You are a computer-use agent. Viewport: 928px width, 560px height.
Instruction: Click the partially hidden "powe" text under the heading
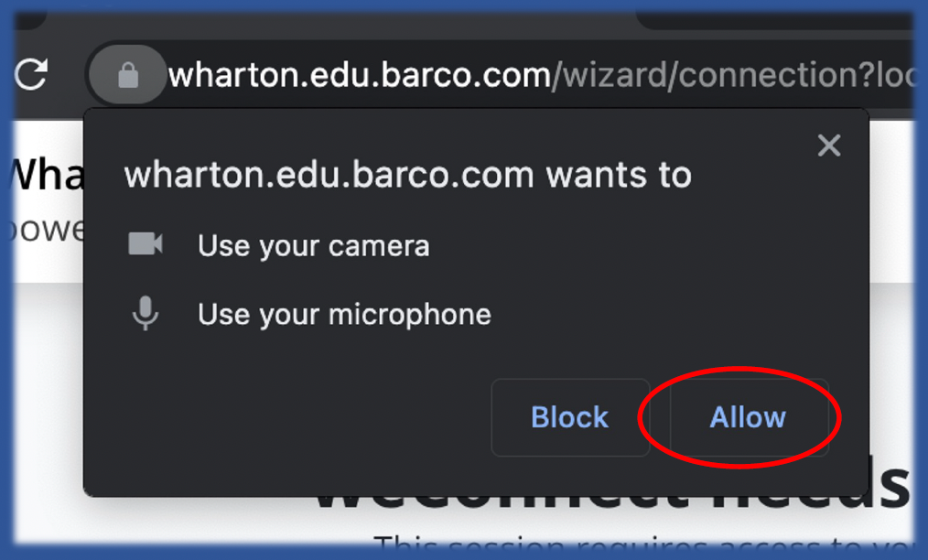(48, 230)
